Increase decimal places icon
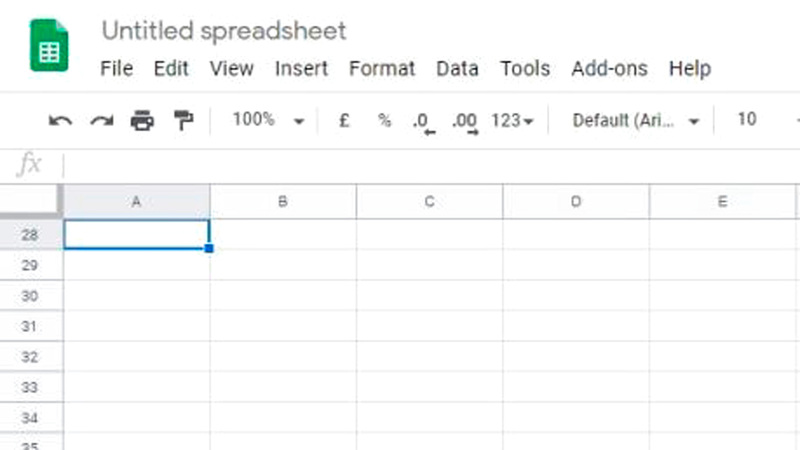800x450 pixels. coord(464,122)
